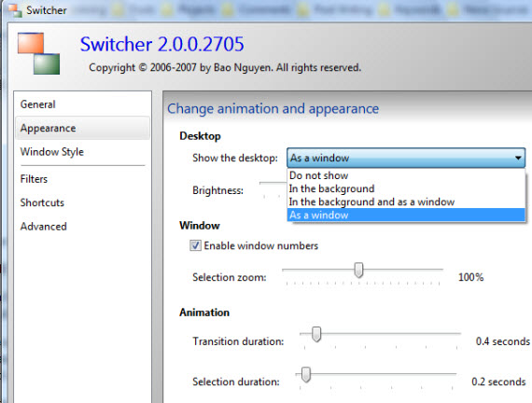
Task: Open the Advanced settings page
Action: [x=82, y=227]
